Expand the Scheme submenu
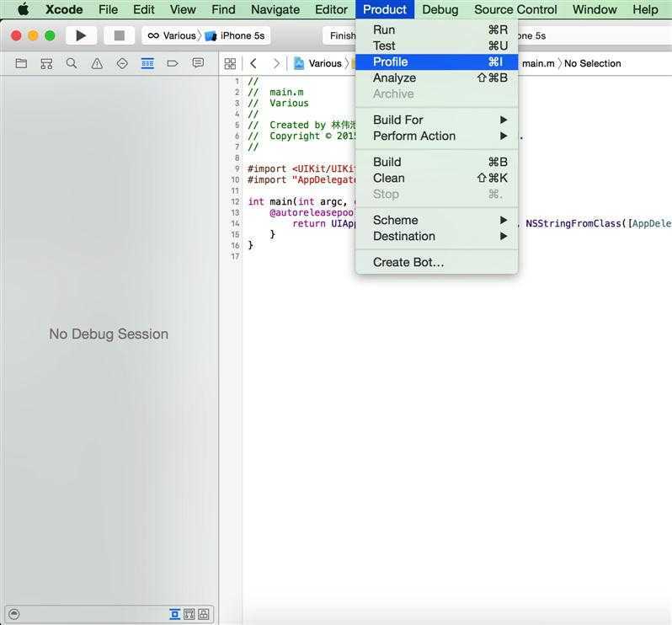 [x=437, y=220]
